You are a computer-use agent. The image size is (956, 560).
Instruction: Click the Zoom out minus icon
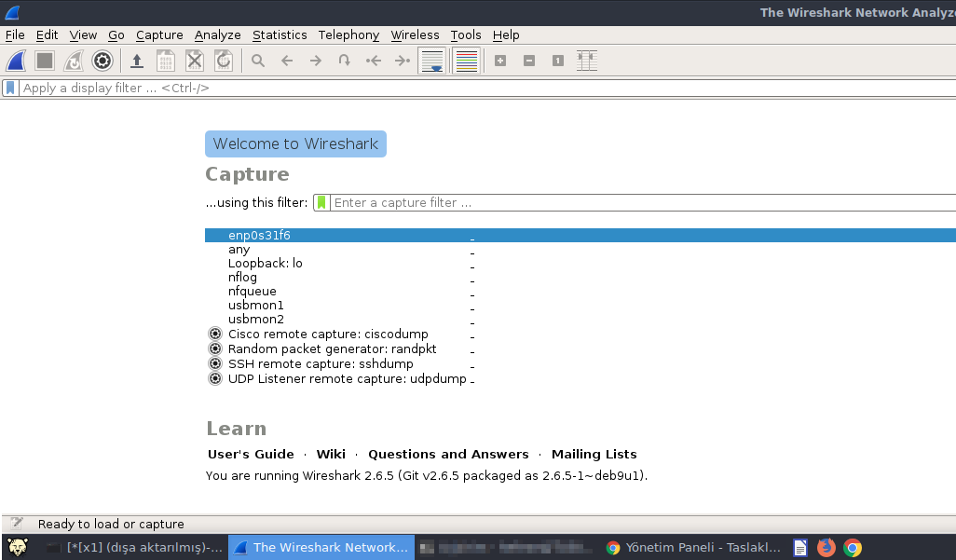529,61
